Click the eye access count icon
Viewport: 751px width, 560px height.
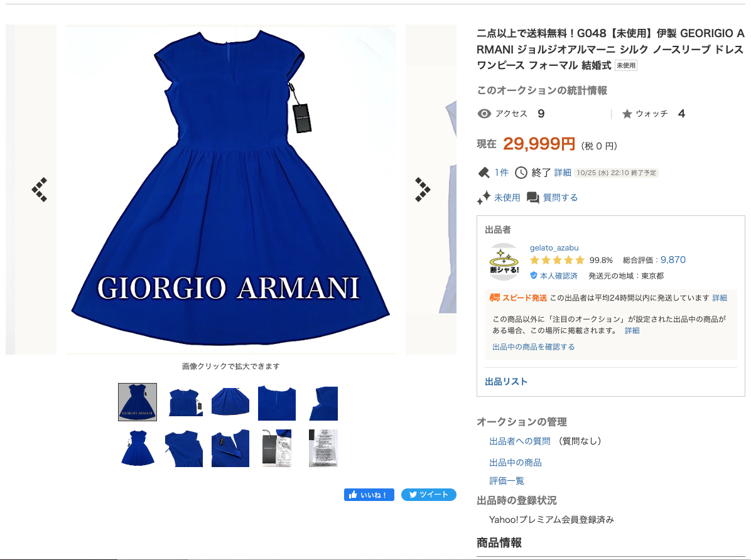[x=484, y=114]
